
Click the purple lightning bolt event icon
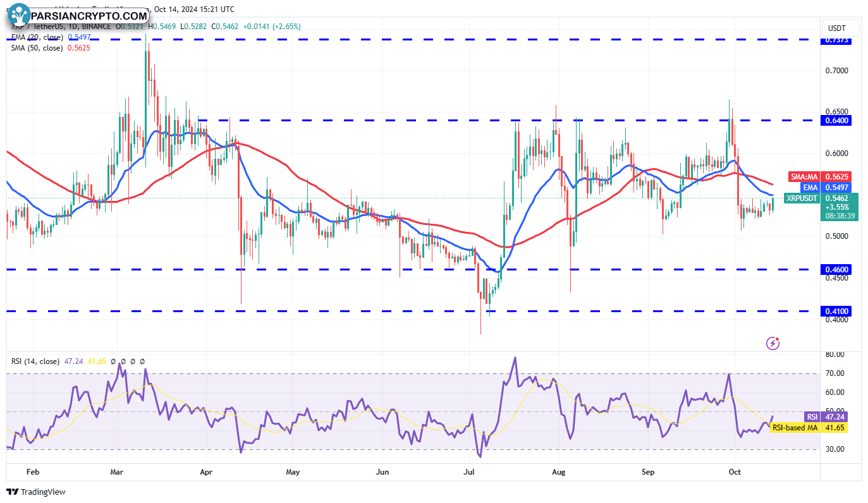773,343
